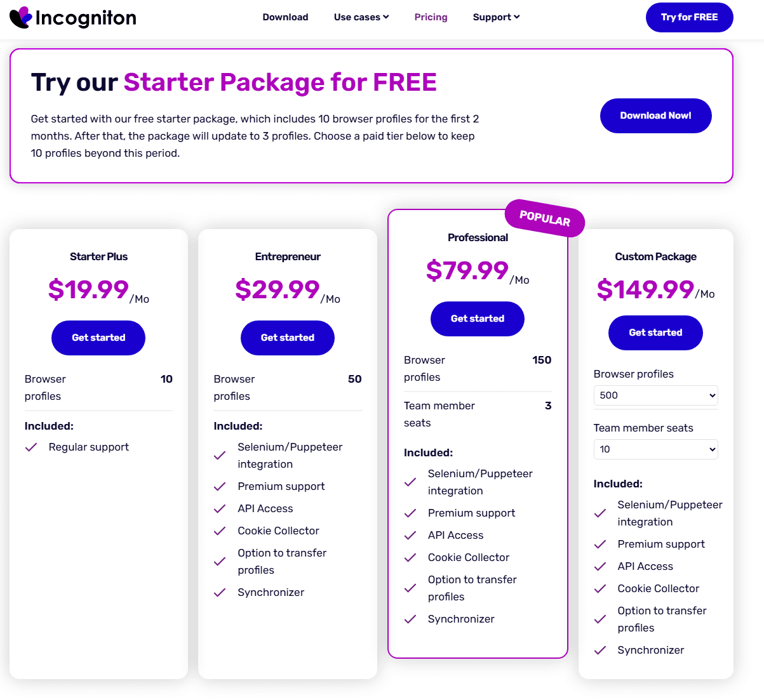The height and width of the screenshot is (700, 764).
Task: Click the Entrepreneur plan's API Access checkmark
Action: pyautogui.click(x=220, y=509)
